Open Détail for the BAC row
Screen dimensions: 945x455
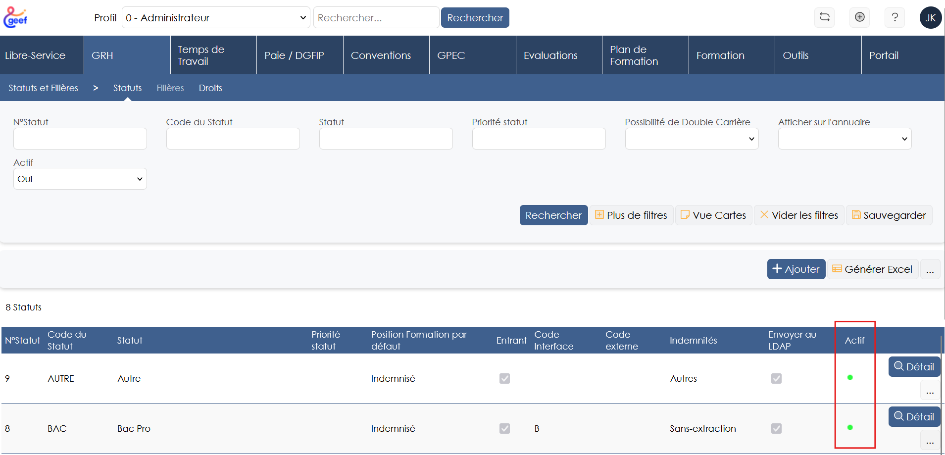(914, 416)
